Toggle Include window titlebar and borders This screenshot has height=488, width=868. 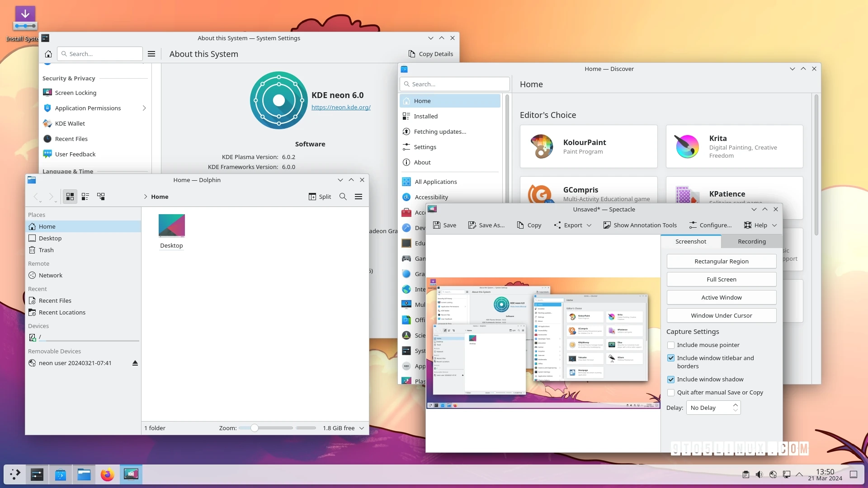(671, 357)
